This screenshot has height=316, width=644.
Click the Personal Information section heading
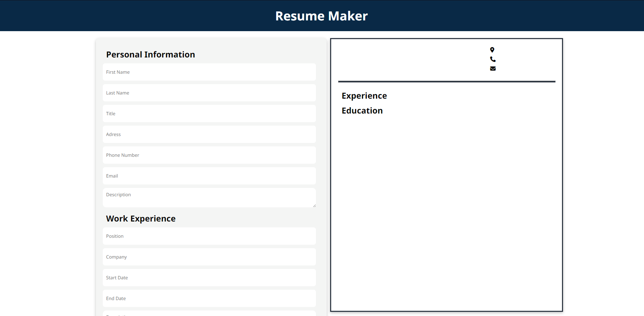tap(151, 54)
